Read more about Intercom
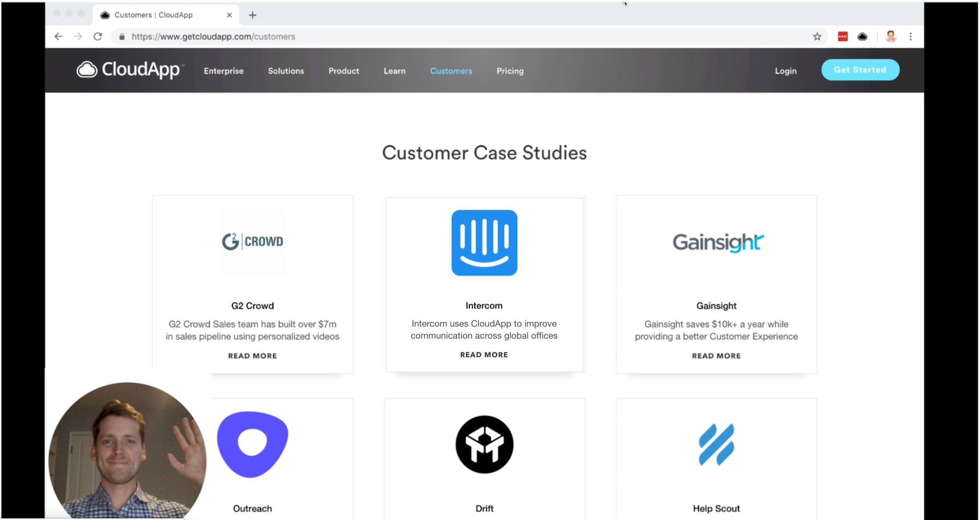The width and height of the screenshot is (980, 520). coord(484,355)
